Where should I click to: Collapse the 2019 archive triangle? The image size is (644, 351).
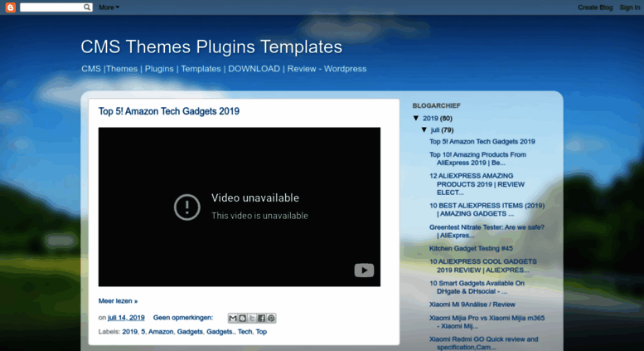[x=416, y=118]
